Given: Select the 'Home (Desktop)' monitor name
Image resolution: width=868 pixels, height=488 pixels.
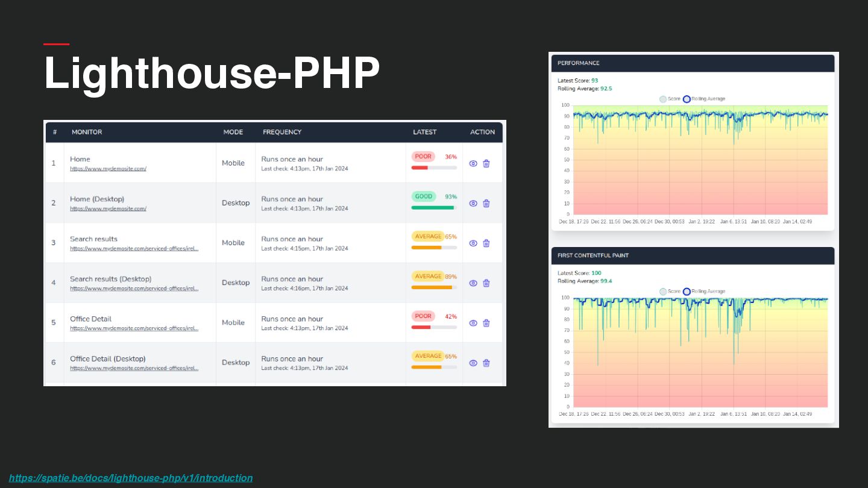Looking at the screenshot, I should [x=97, y=199].
